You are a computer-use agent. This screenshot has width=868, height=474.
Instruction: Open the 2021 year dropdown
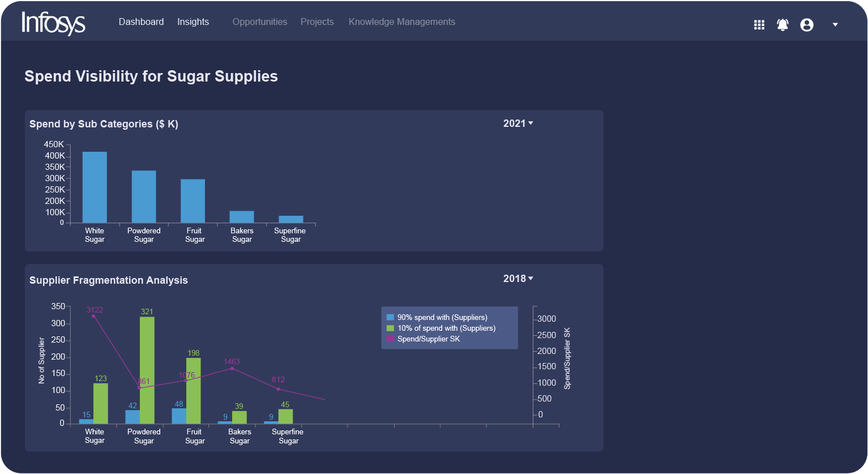click(x=518, y=123)
